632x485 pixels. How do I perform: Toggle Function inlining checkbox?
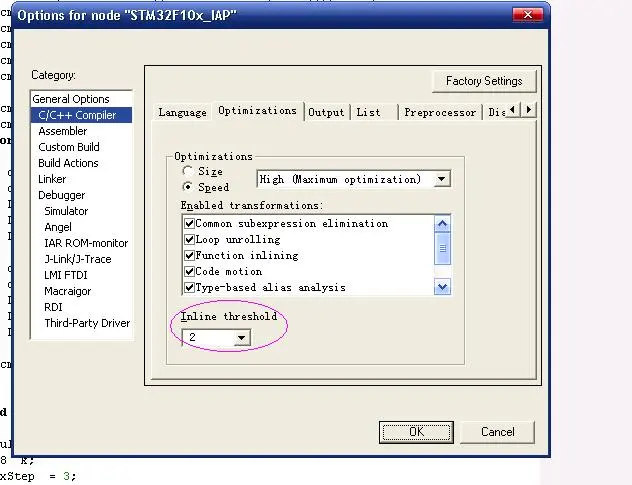(x=189, y=255)
